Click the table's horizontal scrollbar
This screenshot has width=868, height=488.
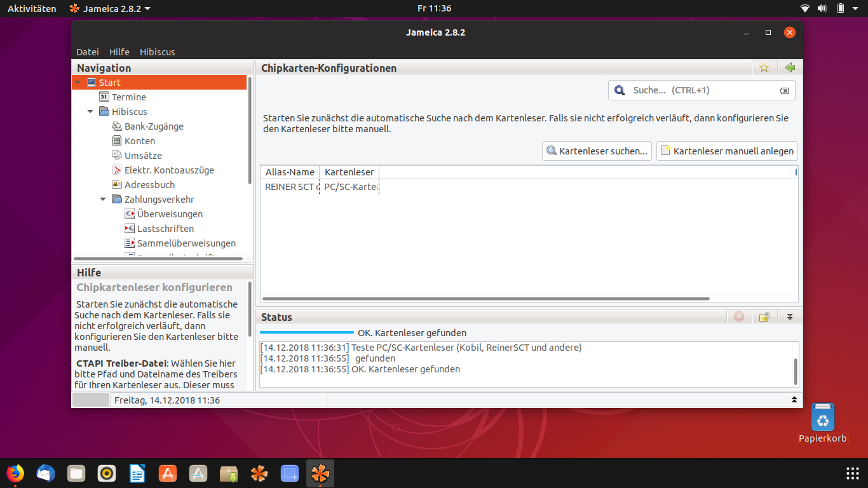pos(486,299)
